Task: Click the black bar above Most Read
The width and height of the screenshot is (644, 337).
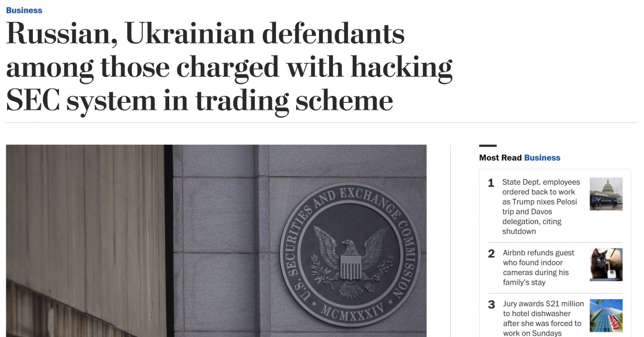Action: (487, 146)
